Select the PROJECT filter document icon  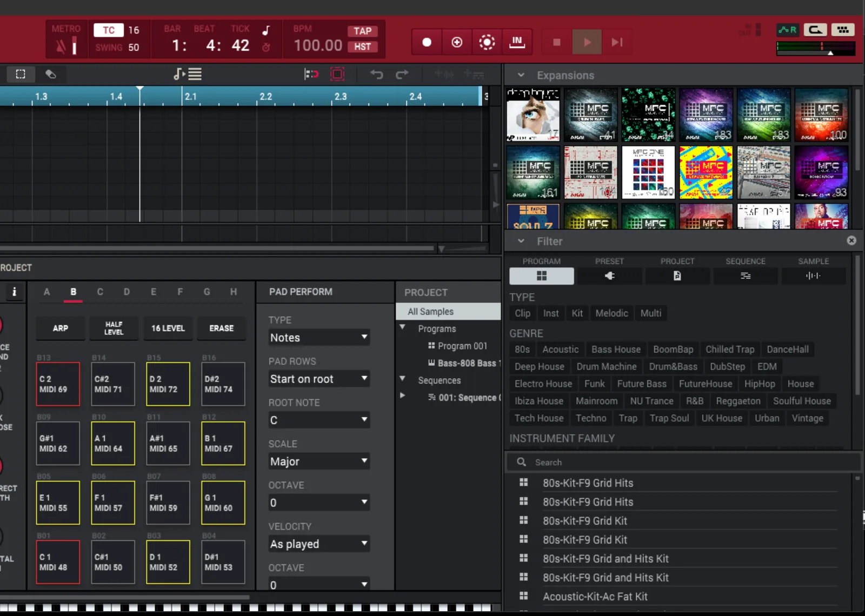point(677,276)
